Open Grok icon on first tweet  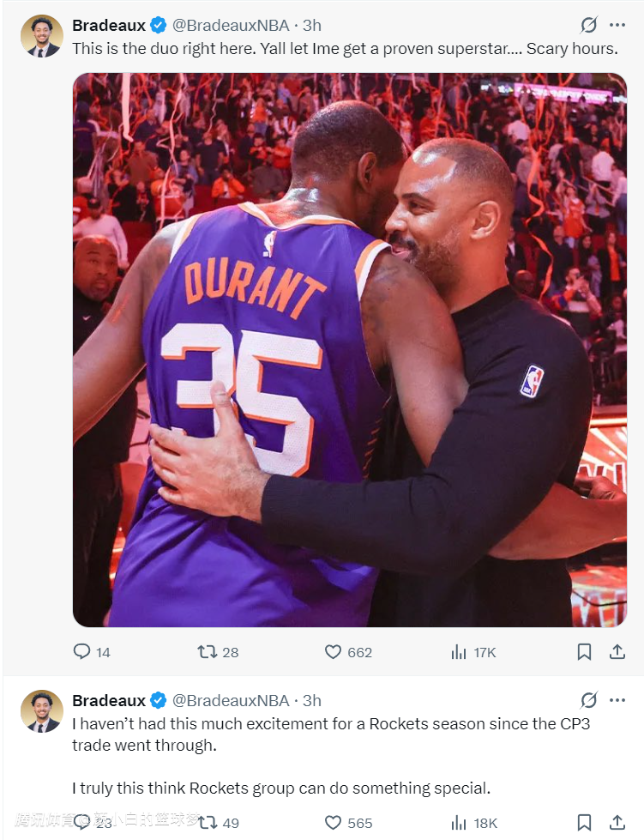[588, 25]
